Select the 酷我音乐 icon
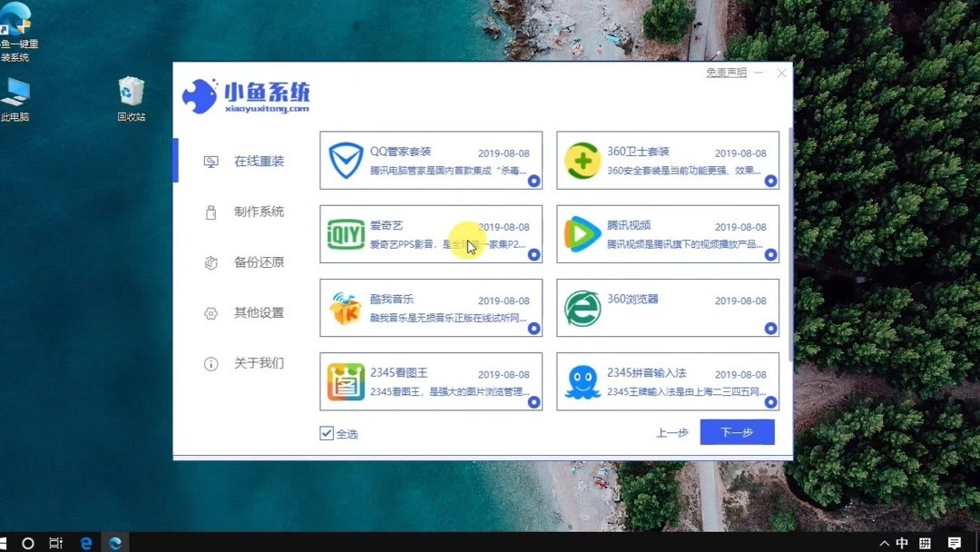 tap(345, 308)
